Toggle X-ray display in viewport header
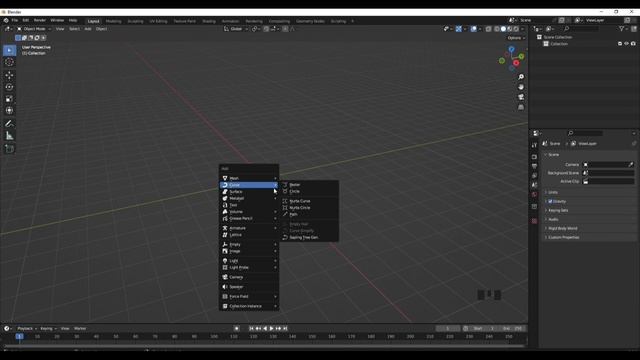 [x=488, y=29]
